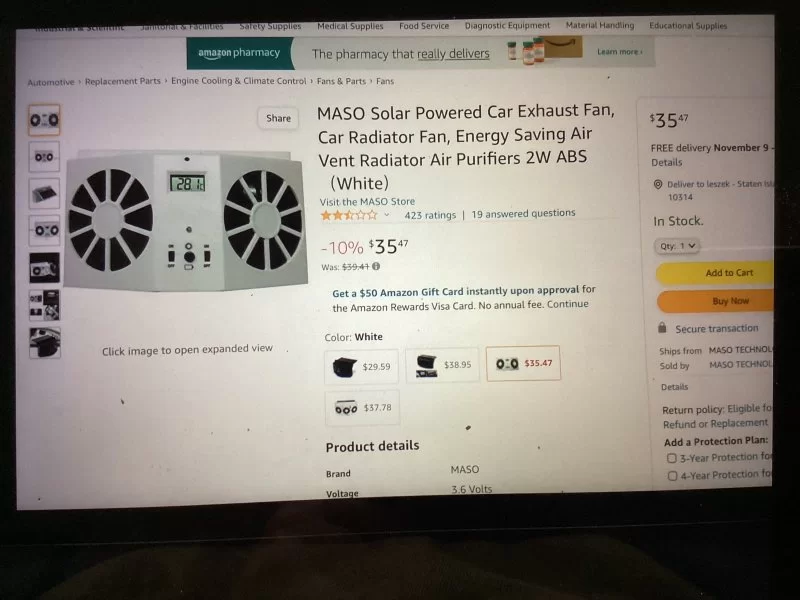Click the Add to Cart button
The width and height of the screenshot is (800, 600).
(x=728, y=273)
